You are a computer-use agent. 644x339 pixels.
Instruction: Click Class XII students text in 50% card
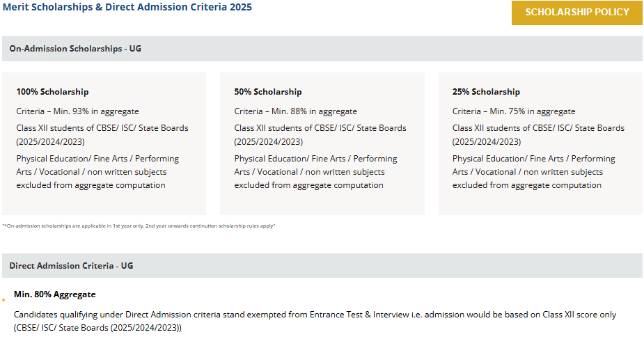(320, 134)
